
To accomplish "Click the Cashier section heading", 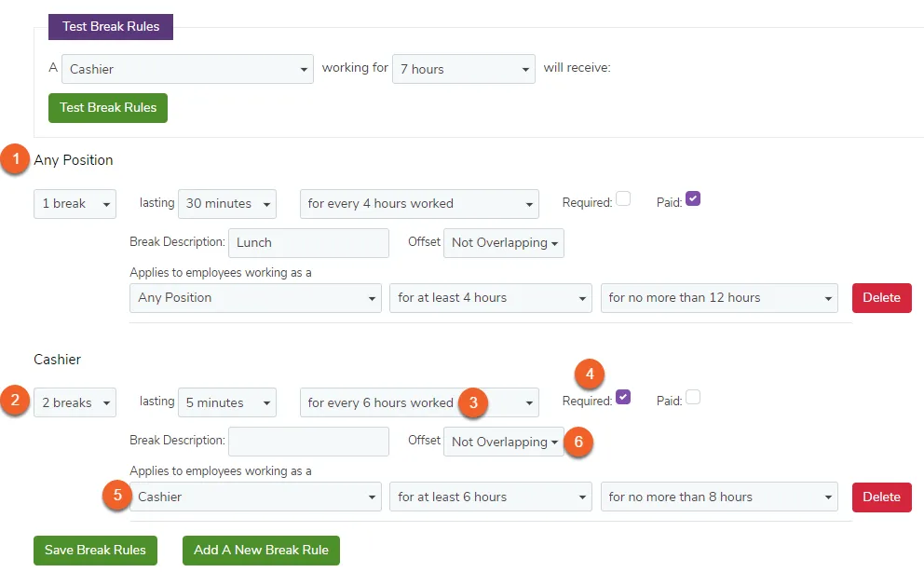I will 57,360.
